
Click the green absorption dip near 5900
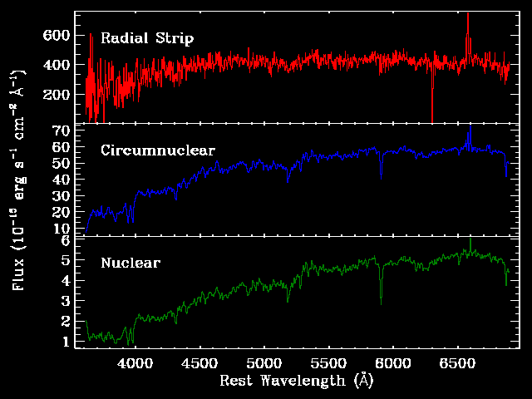(381, 285)
